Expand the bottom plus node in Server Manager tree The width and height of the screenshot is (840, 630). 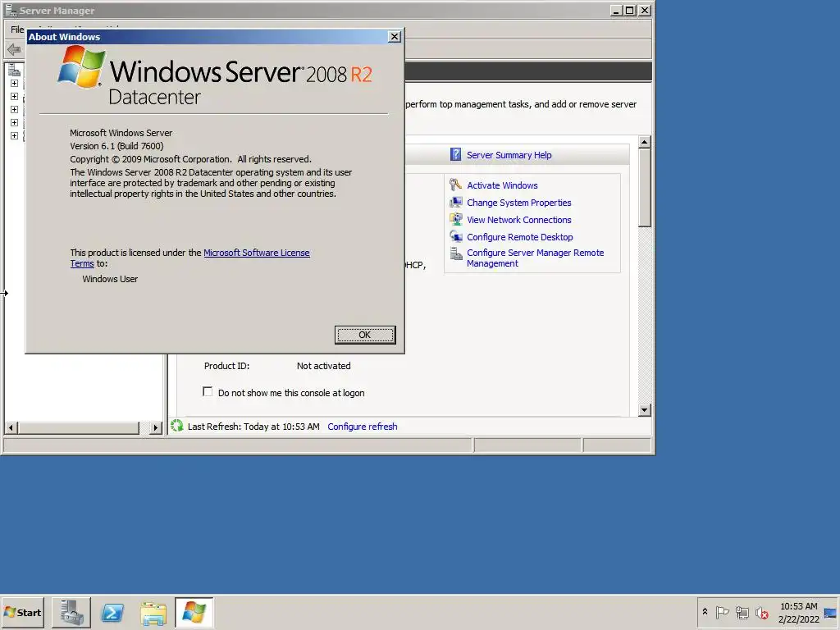(x=15, y=135)
